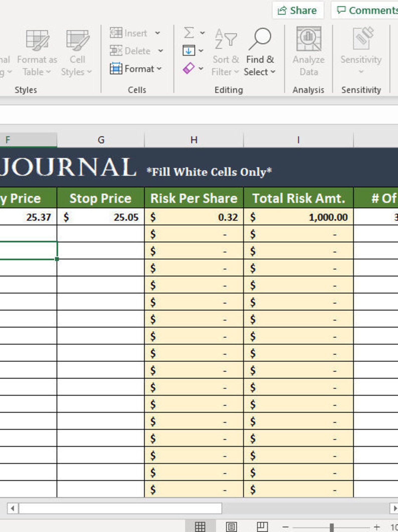The image size is (398, 532).
Task: Expand the Fill dropdown arrow
Action: (x=201, y=51)
